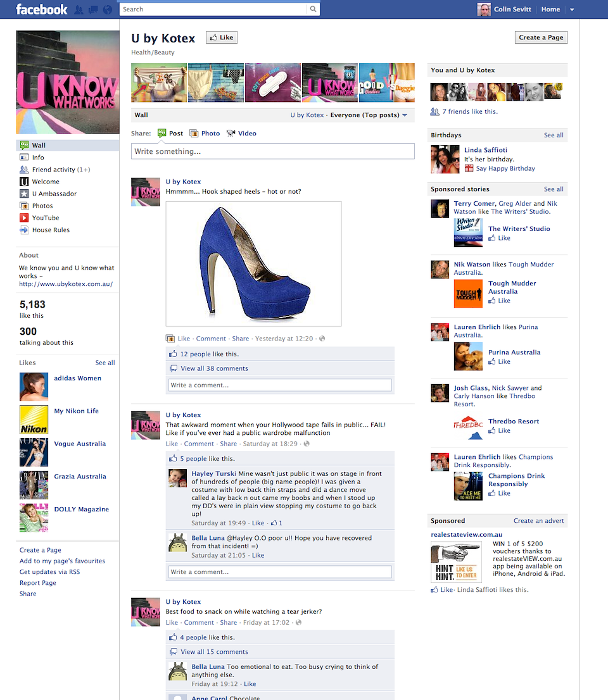Click 7 friends like this
The width and height of the screenshot is (608, 700).
click(x=470, y=111)
